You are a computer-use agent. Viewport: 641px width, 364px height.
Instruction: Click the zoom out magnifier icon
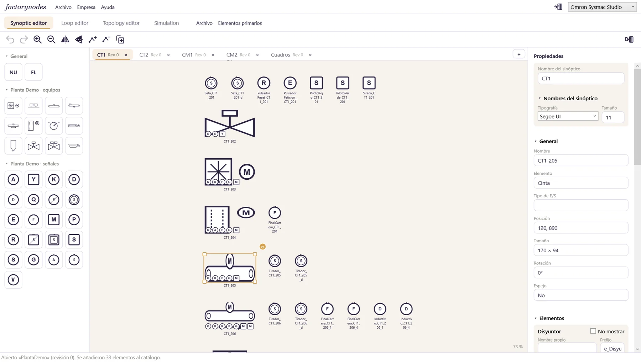51,39
